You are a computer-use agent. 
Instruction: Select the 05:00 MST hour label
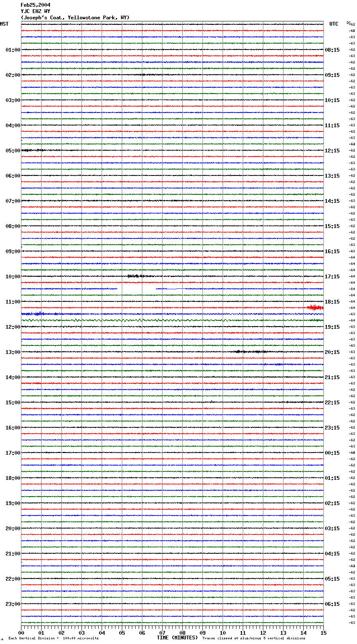pyautogui.click(x=13, y=151)
